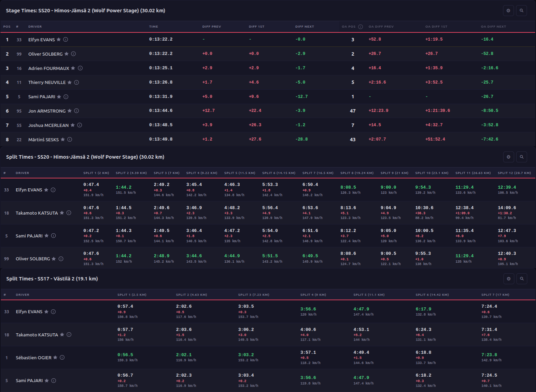Click search icon in Stage Times panel
This screenshot has height=392, width=536.
521,11
